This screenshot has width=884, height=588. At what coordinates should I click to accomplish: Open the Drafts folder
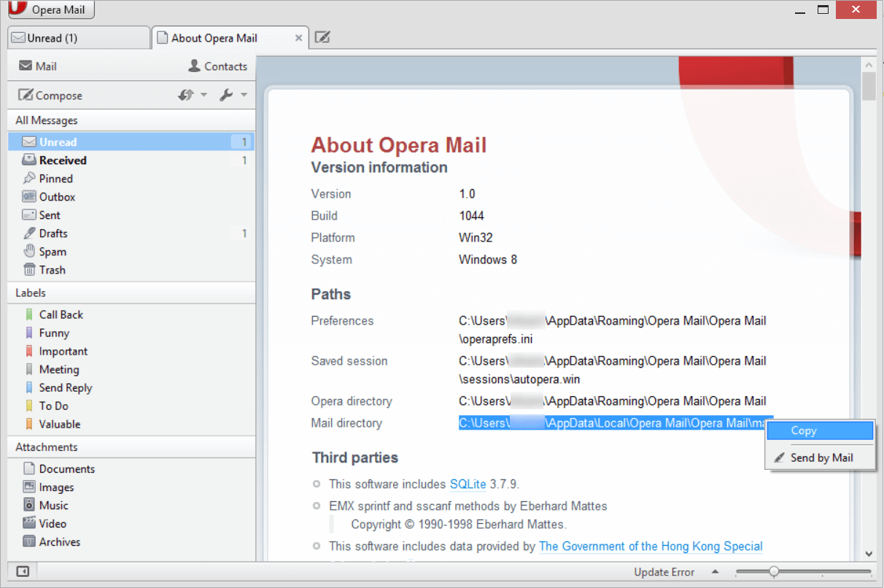[x=131, y=233]
